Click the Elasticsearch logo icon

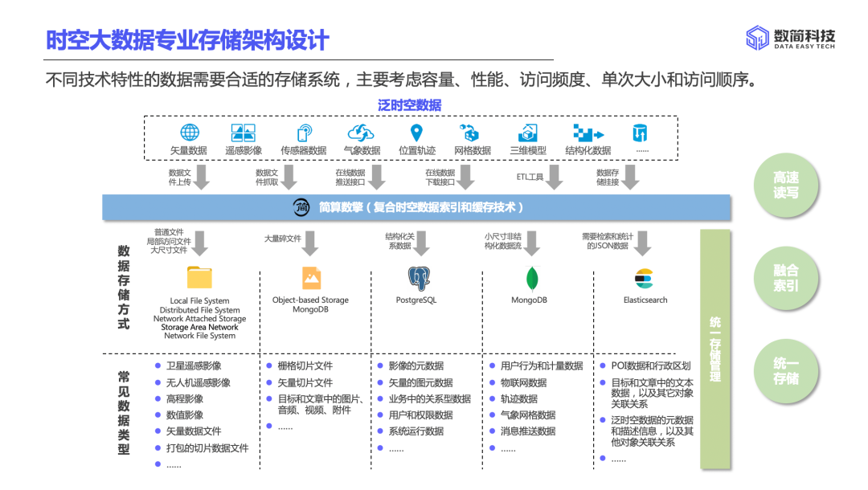(644, 279)
